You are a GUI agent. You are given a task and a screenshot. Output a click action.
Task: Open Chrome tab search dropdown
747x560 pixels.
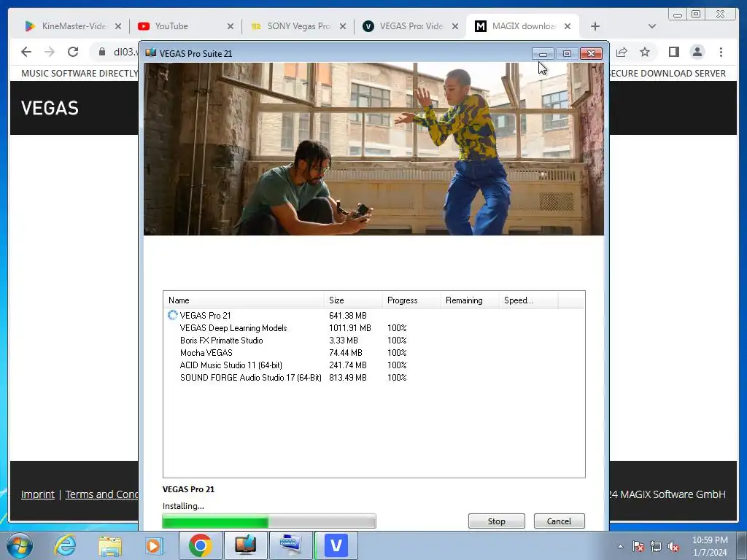point(652,26)
